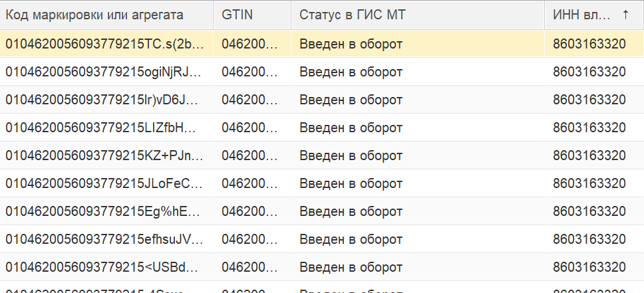Click ИНН вл… column header text
Screen dimensions: 644x293
point(581,15)
